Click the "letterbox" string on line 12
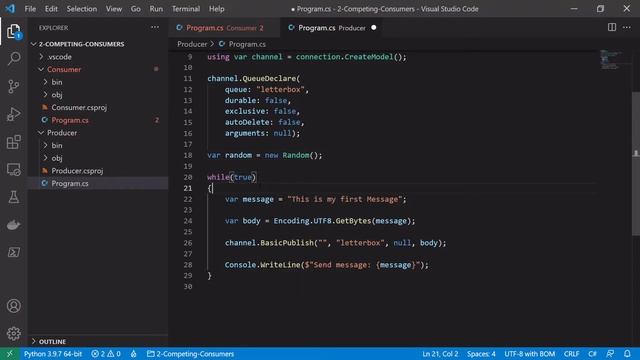This screenshot has height=360, width=640. 280,89
